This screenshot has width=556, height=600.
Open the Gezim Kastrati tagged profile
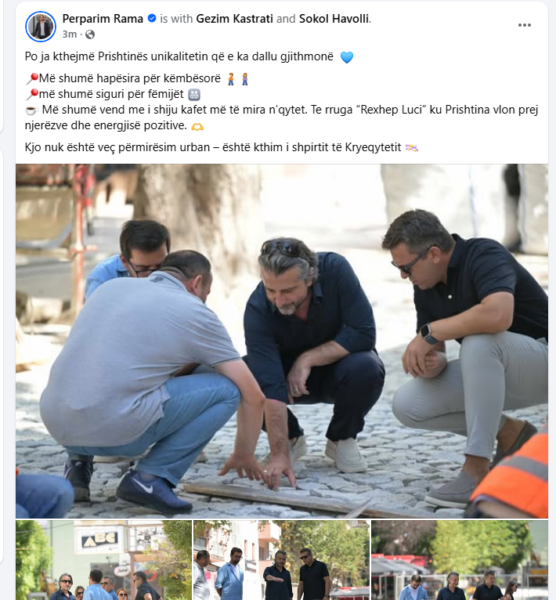click(x=234, y=18)
